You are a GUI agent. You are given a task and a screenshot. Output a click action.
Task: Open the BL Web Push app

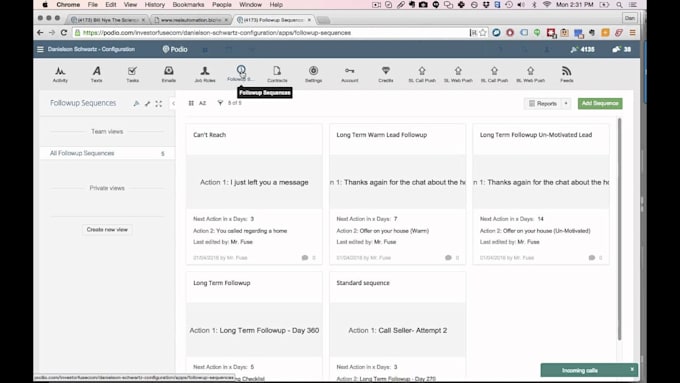(530, 73)
